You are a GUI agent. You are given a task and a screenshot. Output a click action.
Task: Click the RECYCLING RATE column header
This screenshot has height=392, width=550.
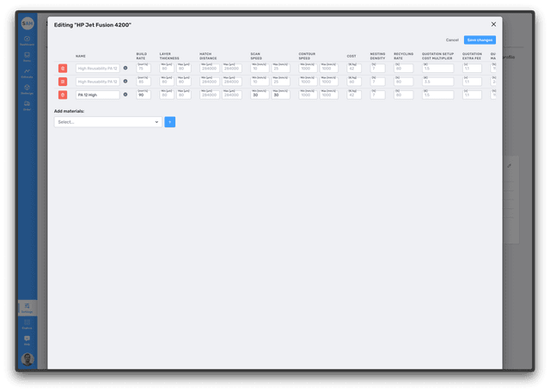pyautogui.click(x=404, y=56)
